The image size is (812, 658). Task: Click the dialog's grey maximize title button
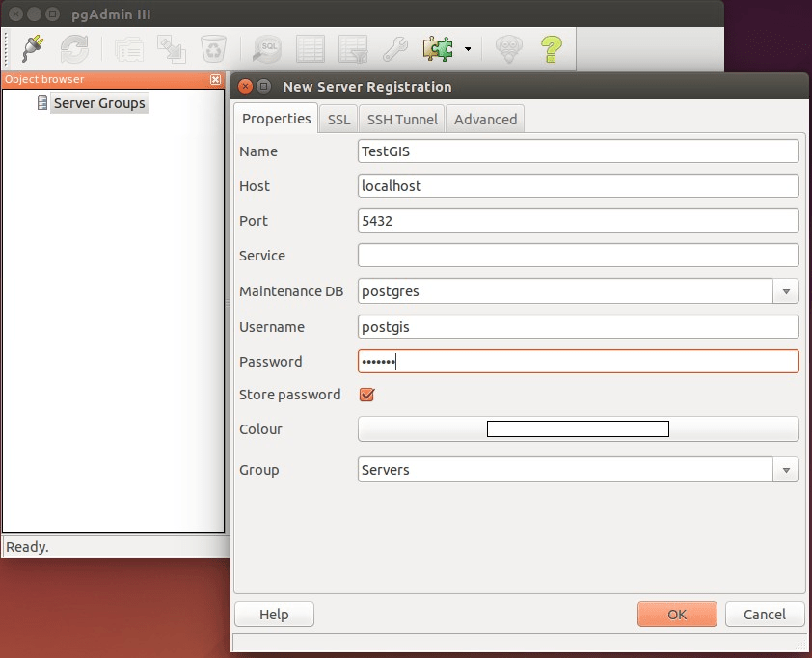point(264,86)
